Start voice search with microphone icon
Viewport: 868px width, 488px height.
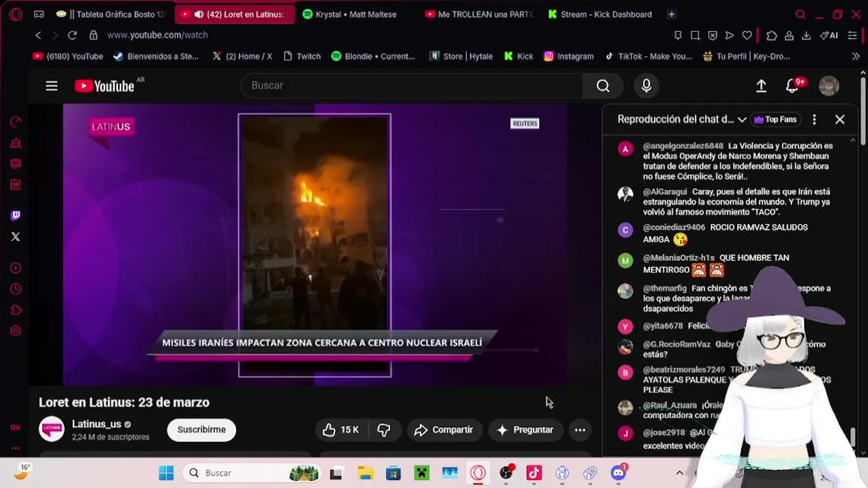pyautogui.click(x=646, y=85)
